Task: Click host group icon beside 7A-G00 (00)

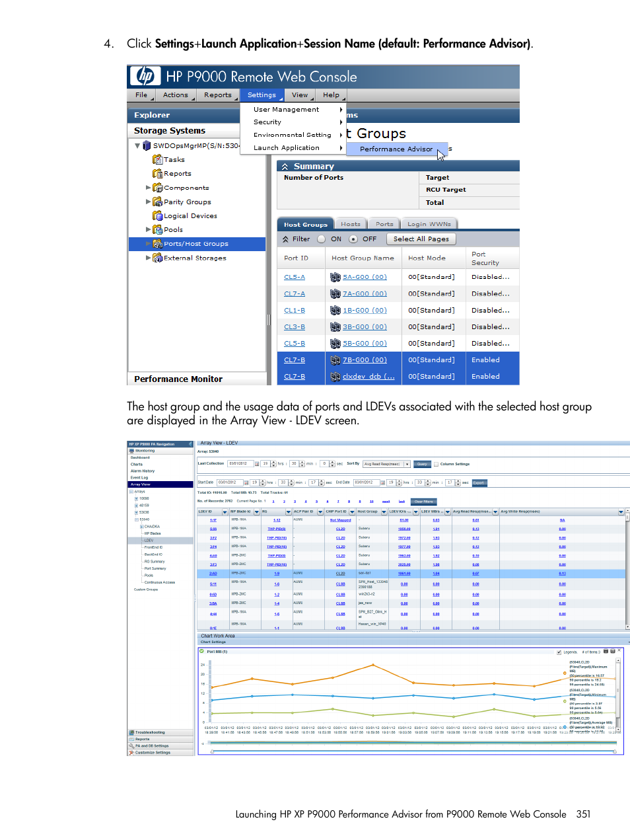Action: [335, 293]
